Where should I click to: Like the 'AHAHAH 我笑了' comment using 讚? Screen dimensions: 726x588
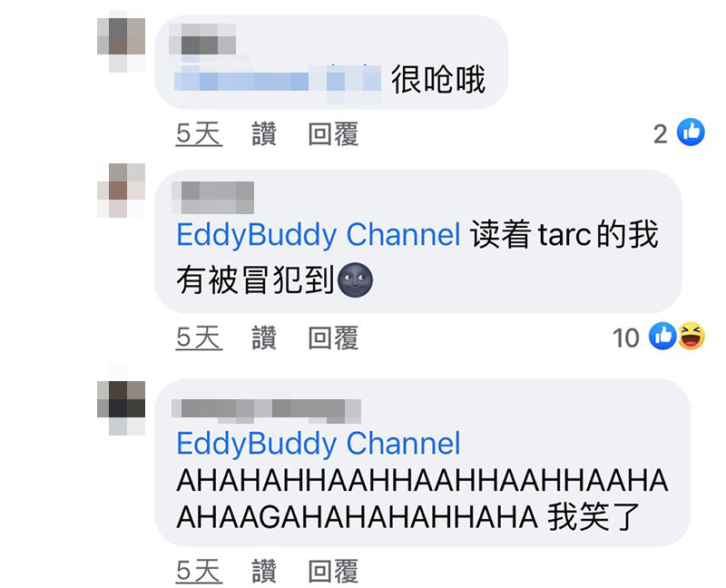[x=264, y=571]
